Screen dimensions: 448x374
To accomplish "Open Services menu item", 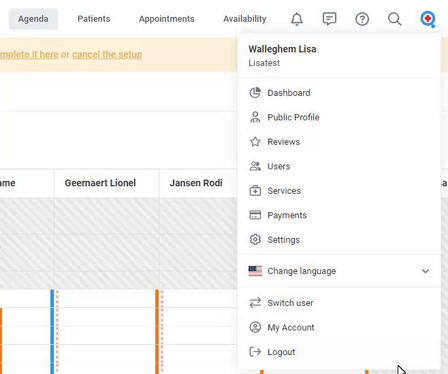I will point(339,191).
